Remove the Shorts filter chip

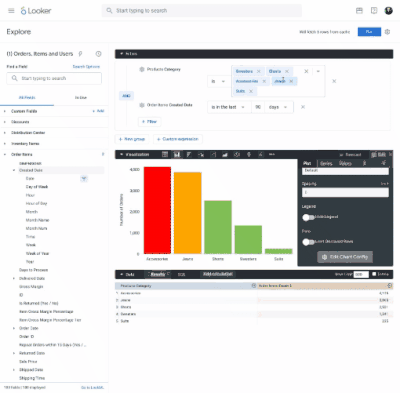tap(287, 71)
